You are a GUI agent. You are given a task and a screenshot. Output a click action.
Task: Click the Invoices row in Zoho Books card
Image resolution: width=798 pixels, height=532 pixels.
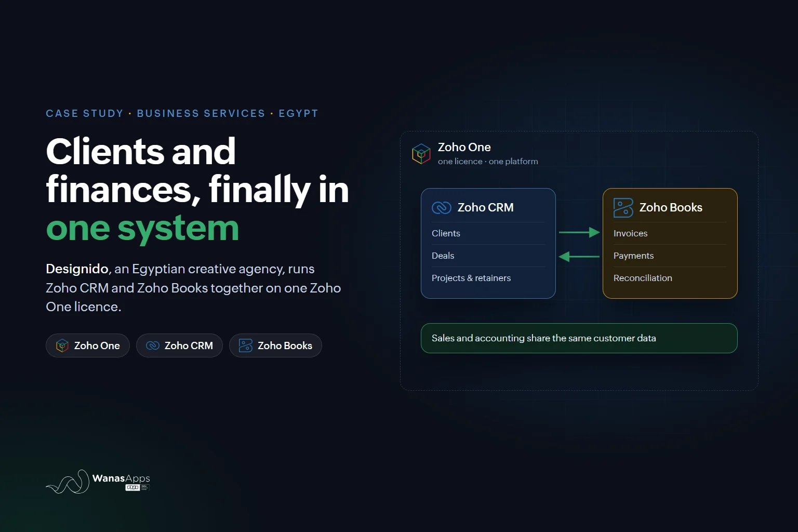point(670,233)
